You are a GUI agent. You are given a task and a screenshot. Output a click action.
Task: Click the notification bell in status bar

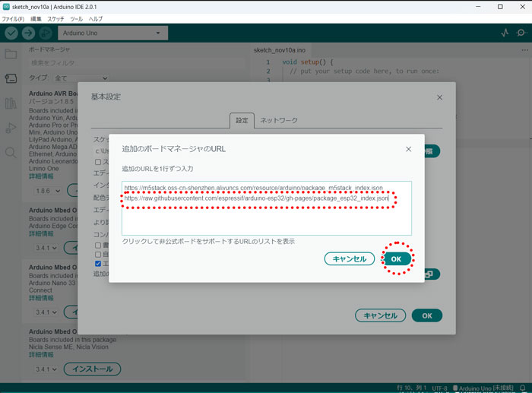point(523,388)
